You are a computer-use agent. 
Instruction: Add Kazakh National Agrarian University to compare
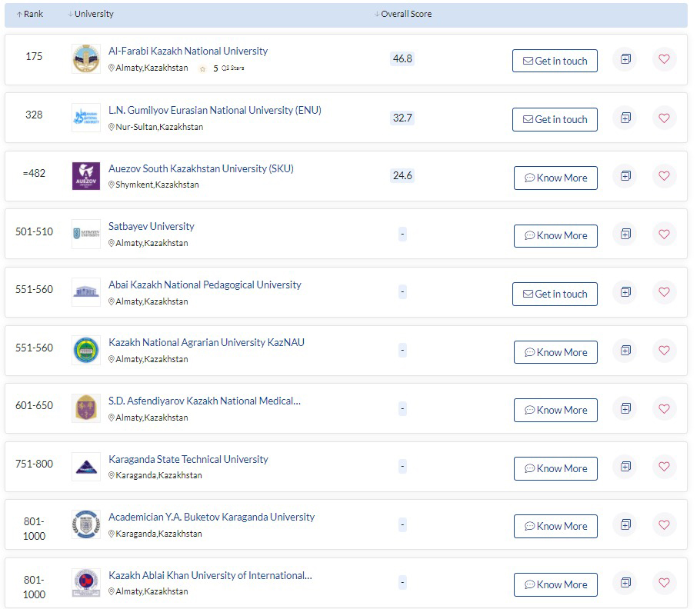click(625, 351)
